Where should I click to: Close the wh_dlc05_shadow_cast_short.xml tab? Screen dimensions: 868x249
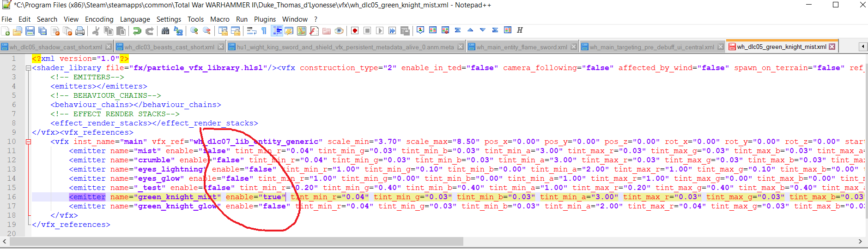coord(109,47)
